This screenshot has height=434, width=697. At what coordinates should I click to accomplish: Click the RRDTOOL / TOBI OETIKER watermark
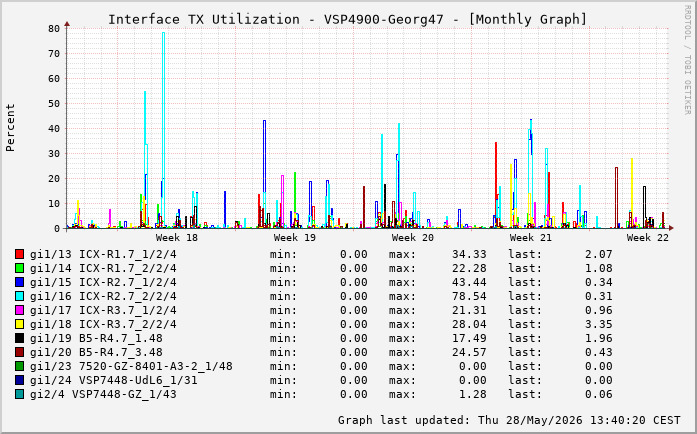pyautogui.click(x=688, y=60)
